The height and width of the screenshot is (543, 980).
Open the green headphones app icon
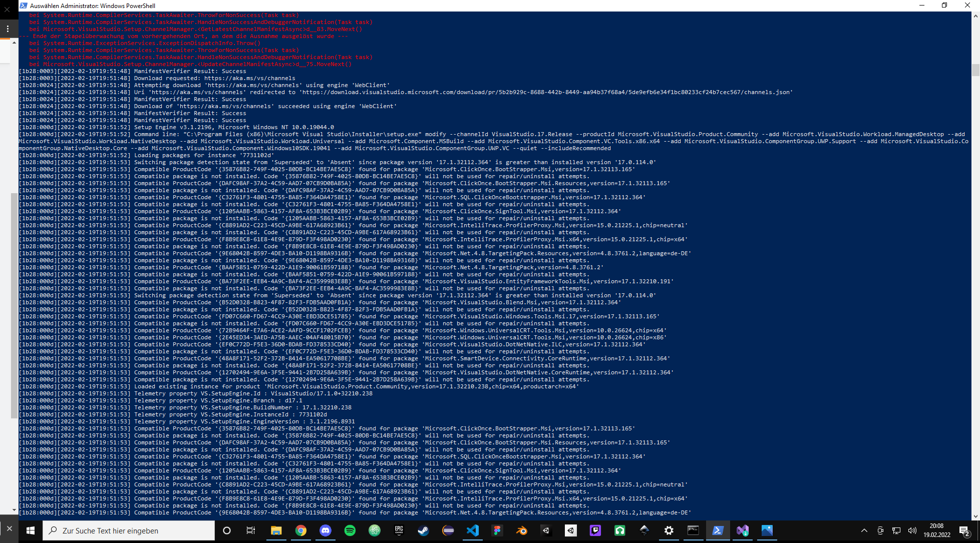click(619, 530)
